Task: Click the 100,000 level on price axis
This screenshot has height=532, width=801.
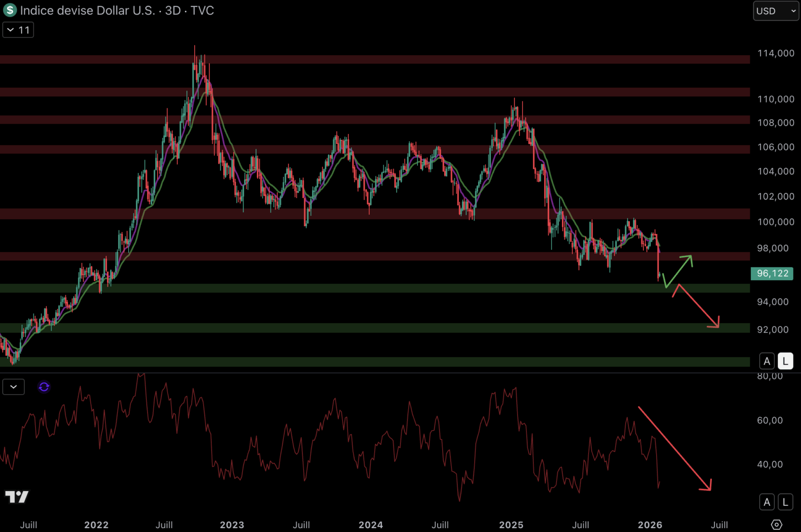Action: tap(775, 222)
